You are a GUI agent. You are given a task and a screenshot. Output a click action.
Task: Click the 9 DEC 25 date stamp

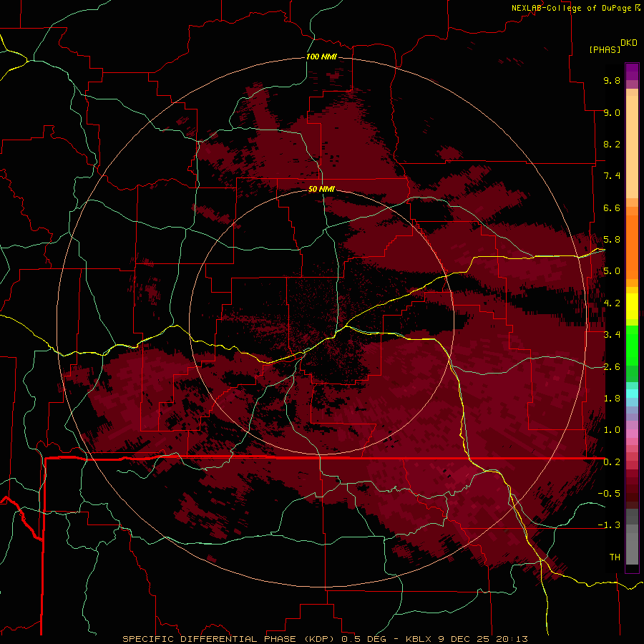click(464, 639)
